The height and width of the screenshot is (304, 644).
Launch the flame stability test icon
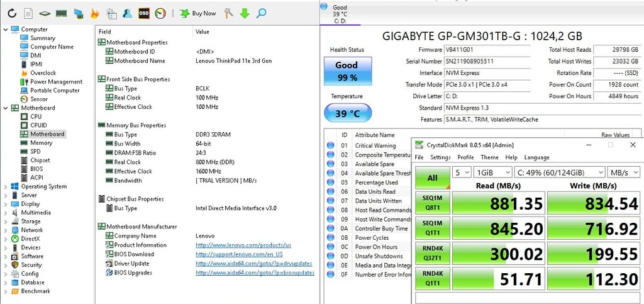coord(94,14)
